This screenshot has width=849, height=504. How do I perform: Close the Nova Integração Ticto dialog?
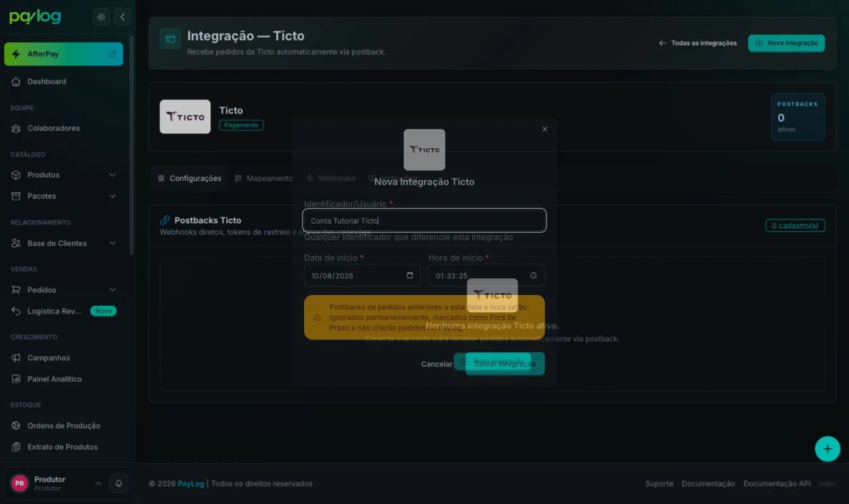tap(545, 129)
